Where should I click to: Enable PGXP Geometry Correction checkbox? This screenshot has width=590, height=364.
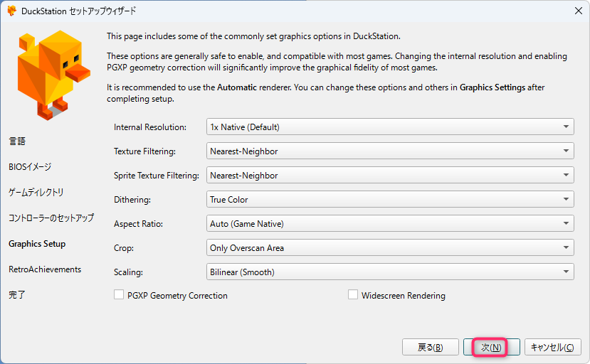click(x=119, y=295)
